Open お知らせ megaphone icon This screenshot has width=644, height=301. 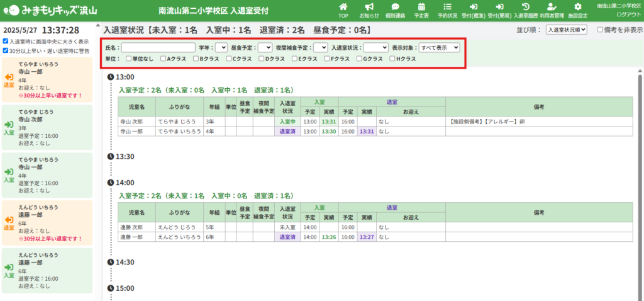[x=369, y=7]
